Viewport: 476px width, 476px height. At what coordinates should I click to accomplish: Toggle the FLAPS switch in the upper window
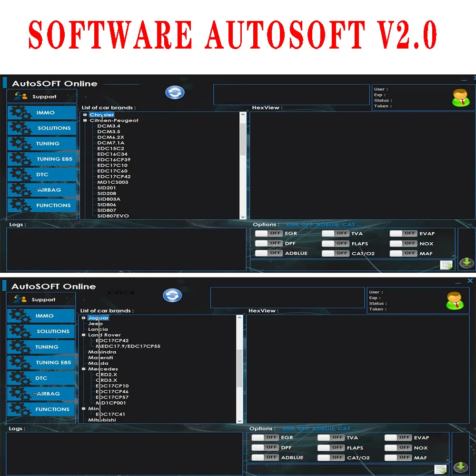[x=336, y=243]
